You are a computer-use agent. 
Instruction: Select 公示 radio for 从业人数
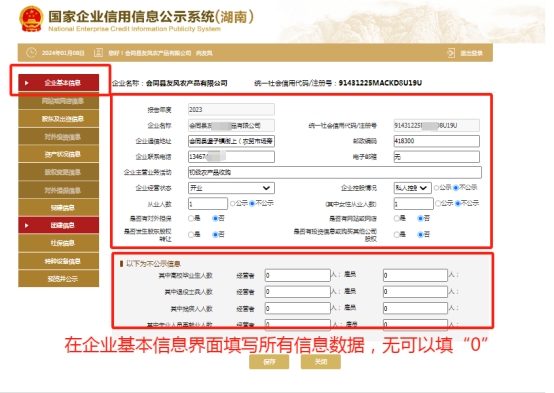[x=232, y=204]
